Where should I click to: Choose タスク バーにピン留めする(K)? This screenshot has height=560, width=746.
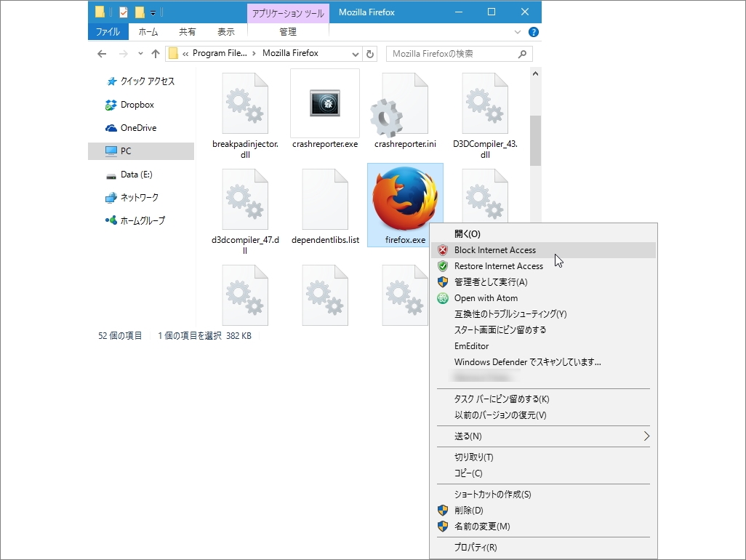[543, 399]
